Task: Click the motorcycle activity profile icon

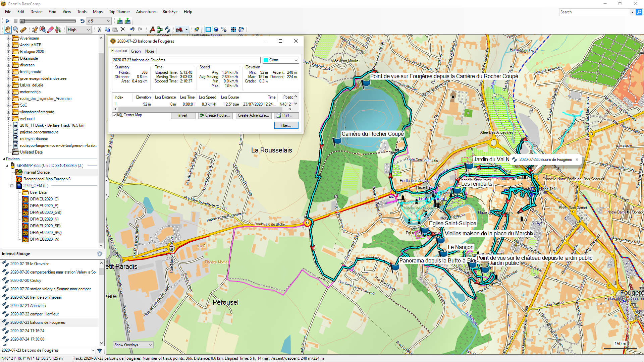Action: click(x=179, y=29)
